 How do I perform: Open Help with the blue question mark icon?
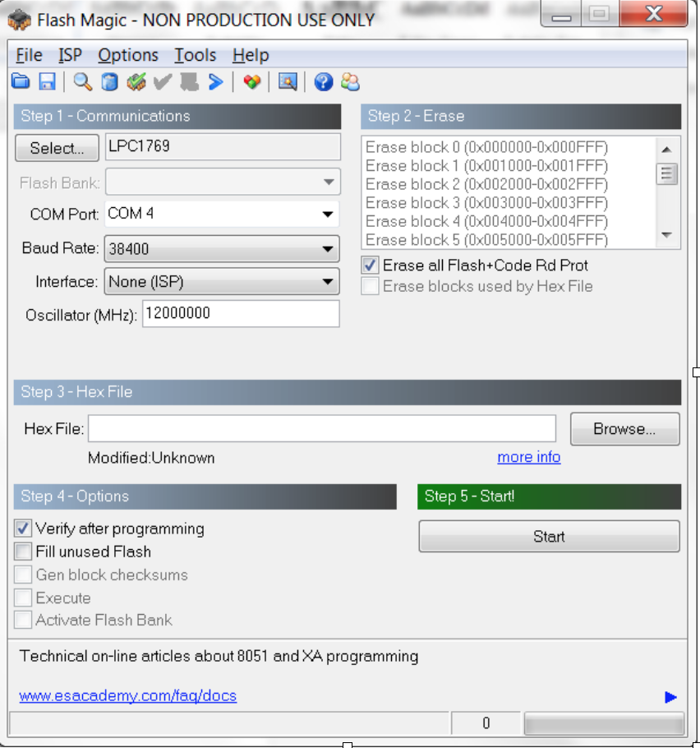coord(323,82)
